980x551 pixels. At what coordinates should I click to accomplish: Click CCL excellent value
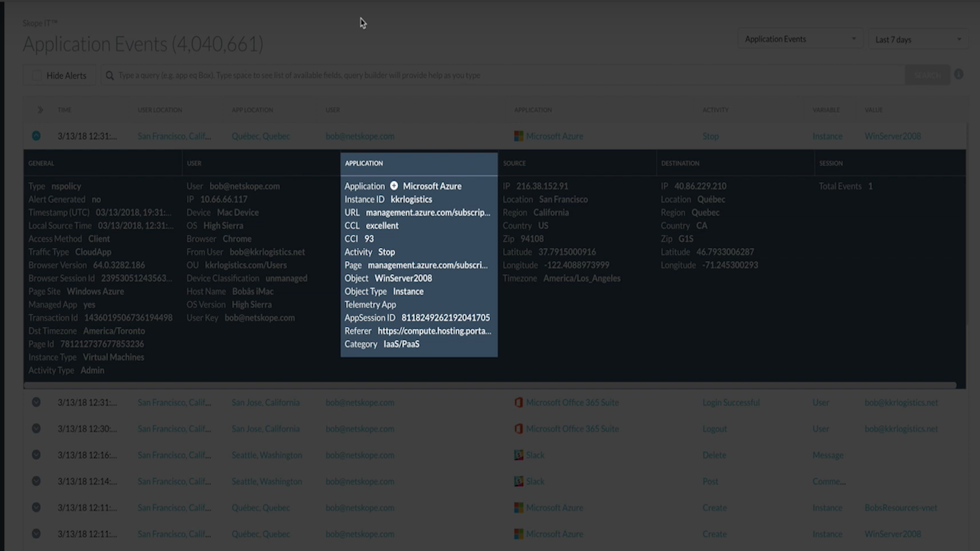(x=381, y=226)
